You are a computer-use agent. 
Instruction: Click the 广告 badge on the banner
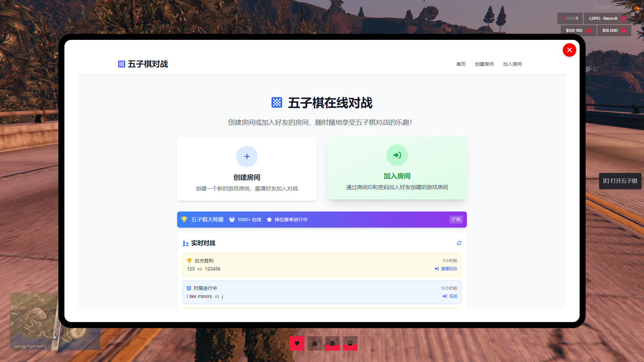456,220
